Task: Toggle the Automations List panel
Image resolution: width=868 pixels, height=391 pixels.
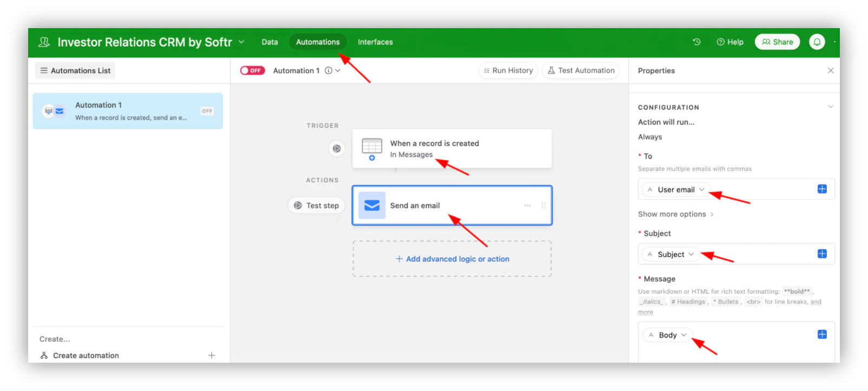Action: [x=75, y=70]
